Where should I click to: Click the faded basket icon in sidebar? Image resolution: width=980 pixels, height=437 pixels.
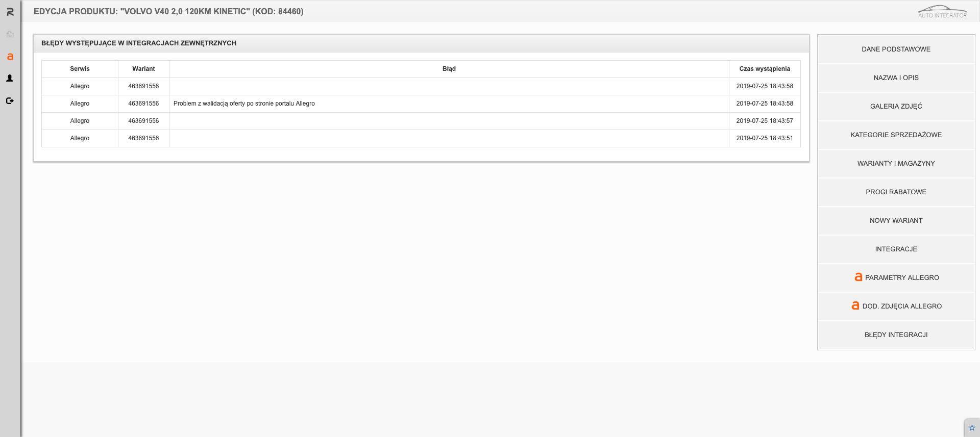coord(10,34)
